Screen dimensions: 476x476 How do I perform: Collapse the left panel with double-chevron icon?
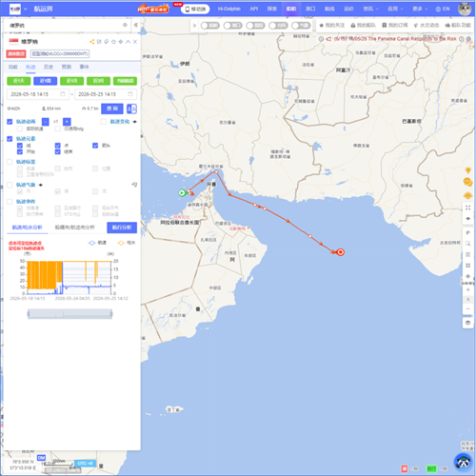coord(136,25)
